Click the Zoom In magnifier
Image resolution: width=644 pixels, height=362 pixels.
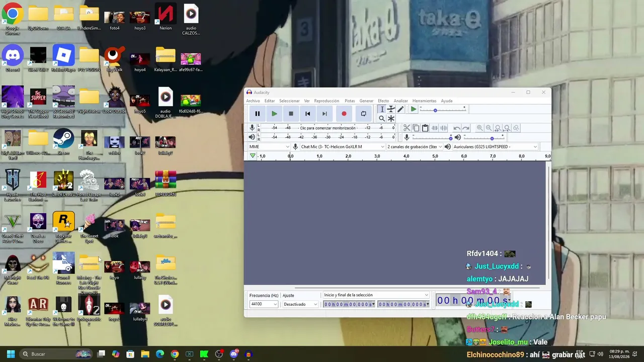[479, 128]
